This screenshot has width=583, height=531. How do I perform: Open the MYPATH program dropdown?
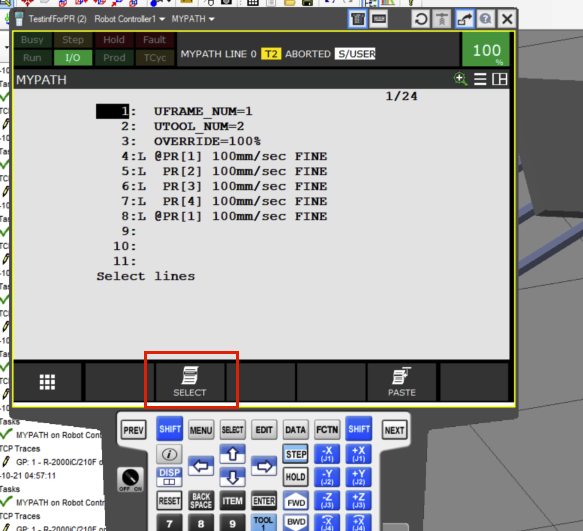point(193,19)
